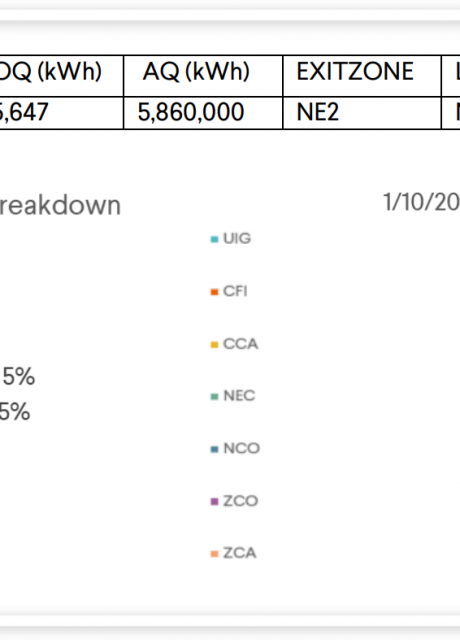This screenshot has width=460, height=640.
Task: Select the green NEC legend marker
Action: coord(214,396)
